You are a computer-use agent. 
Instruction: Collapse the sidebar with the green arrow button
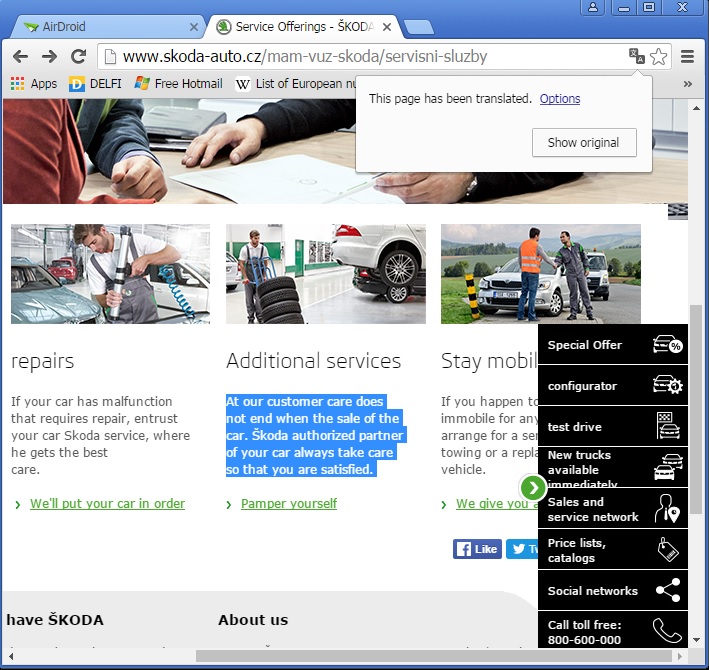pos(533,487)
